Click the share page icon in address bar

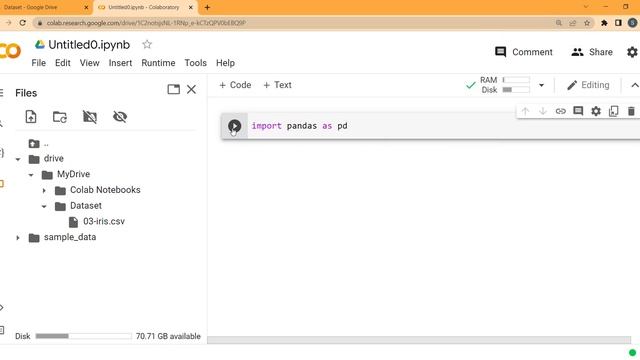[x=573, y=23]
